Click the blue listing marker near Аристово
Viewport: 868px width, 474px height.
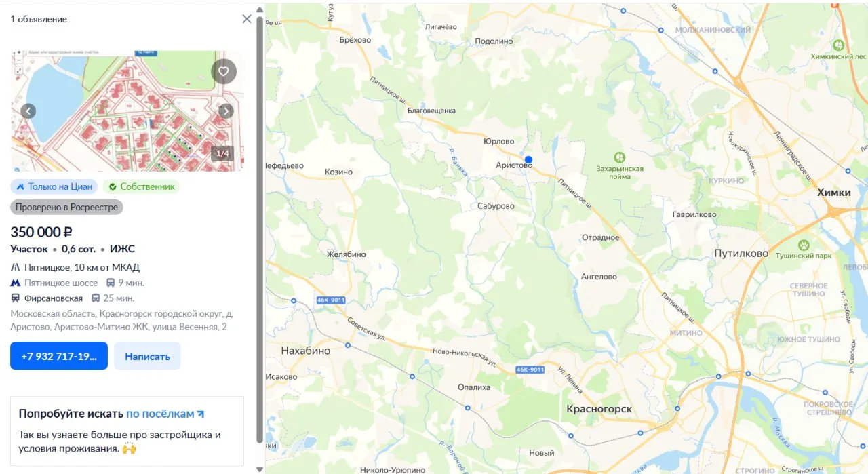coord(528,160)
